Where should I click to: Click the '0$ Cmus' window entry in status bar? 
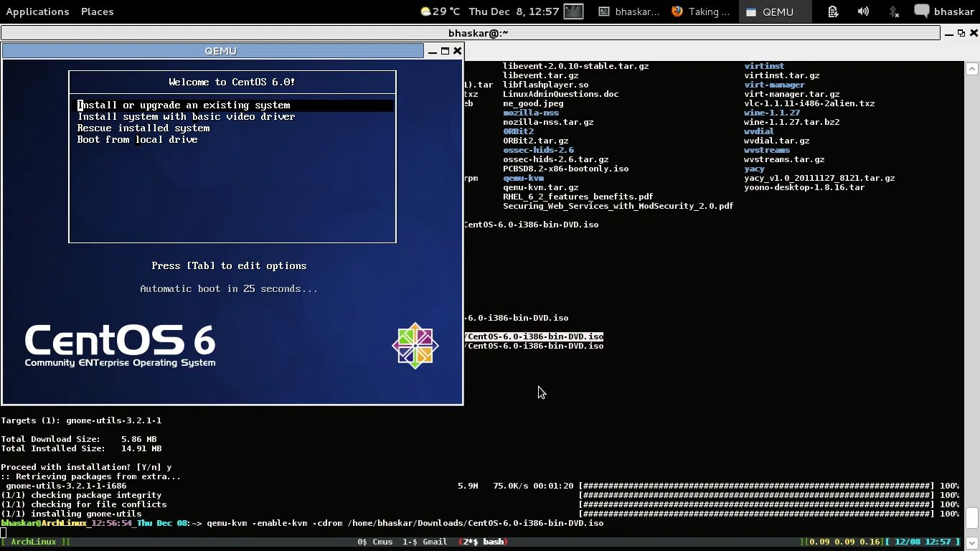374,542
